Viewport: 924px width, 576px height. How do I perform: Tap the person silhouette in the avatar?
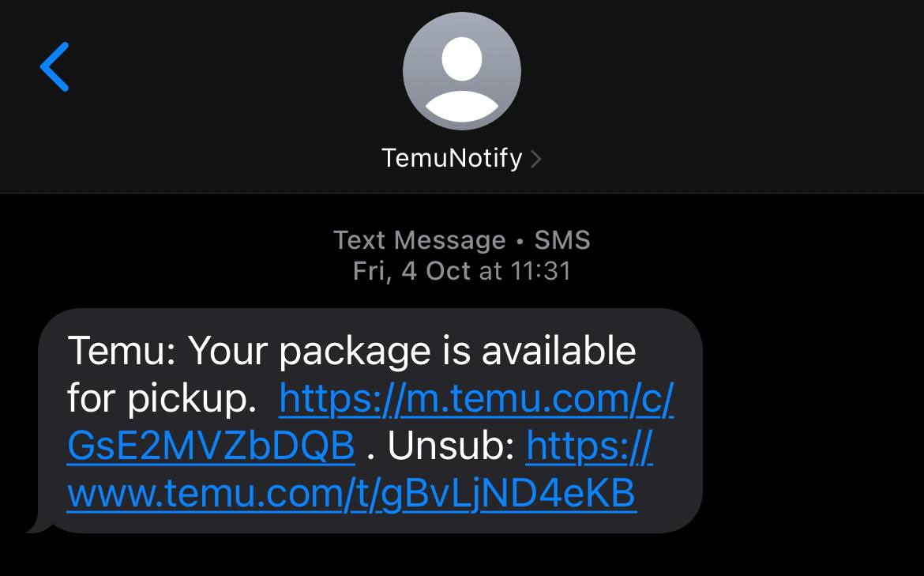(x=461, y=79)
